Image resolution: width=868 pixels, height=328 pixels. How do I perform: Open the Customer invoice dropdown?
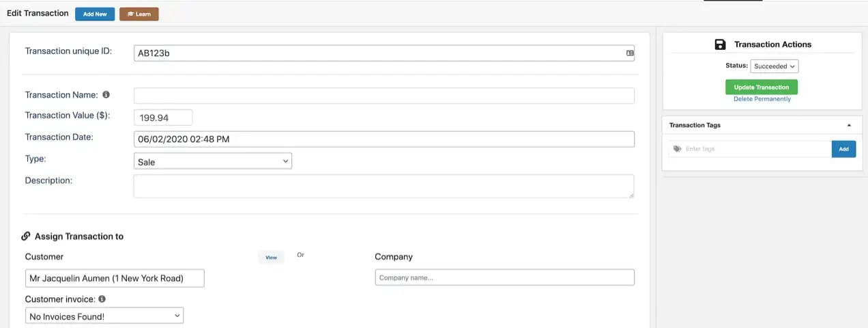tap(104, 316)
